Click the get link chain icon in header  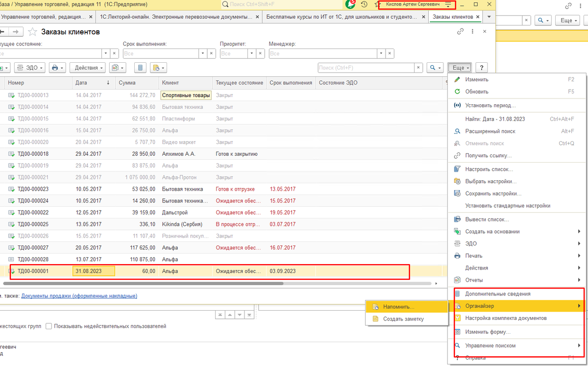click(460, 31)
